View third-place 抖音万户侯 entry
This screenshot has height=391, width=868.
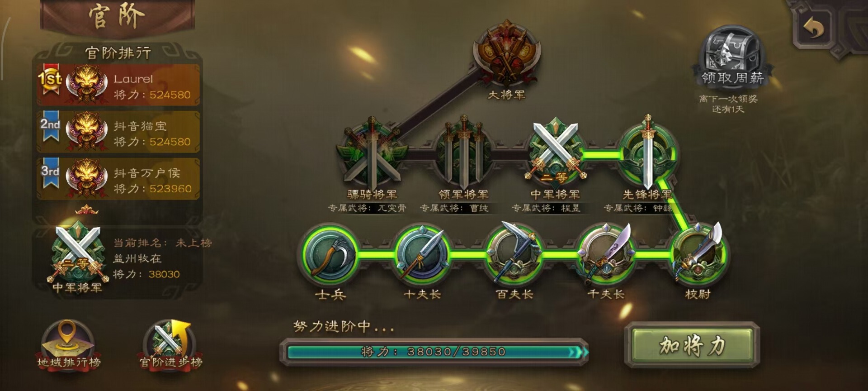pos(118,179)
